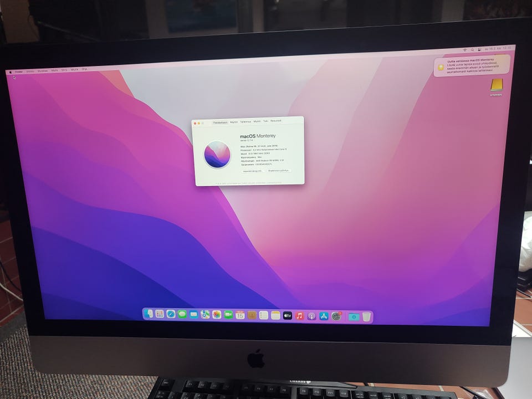This screenshot has height=399, width=532.
Task: Switch to the Tallennus tab
Action: [245, 122]
